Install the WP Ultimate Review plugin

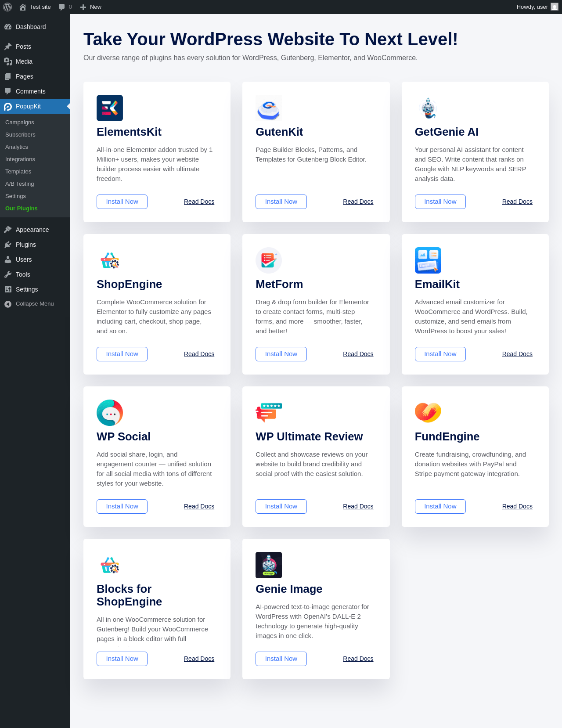pos(281,506)
